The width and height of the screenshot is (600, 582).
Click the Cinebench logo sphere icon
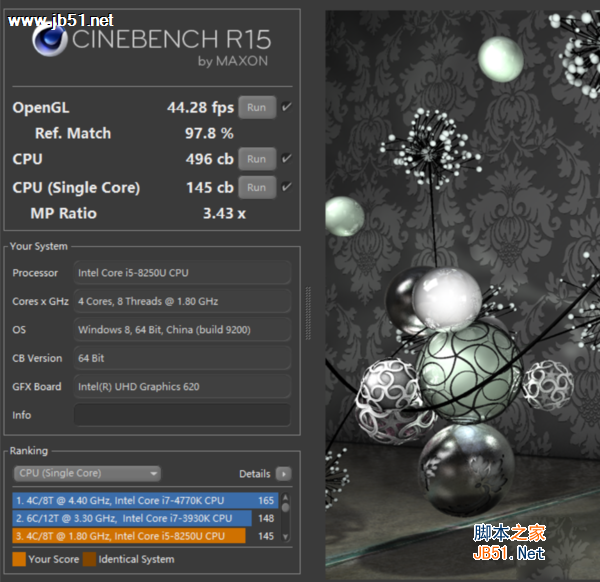[50, 41]
